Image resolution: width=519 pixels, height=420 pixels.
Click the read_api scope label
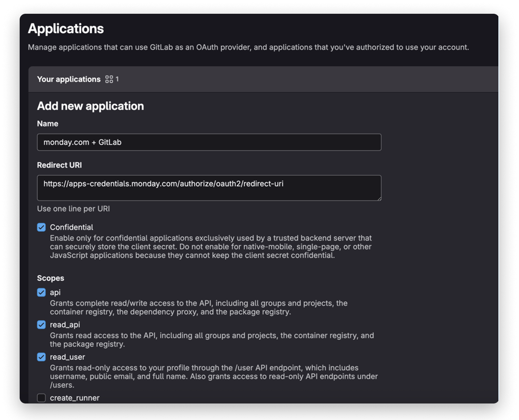pos(65,324)
